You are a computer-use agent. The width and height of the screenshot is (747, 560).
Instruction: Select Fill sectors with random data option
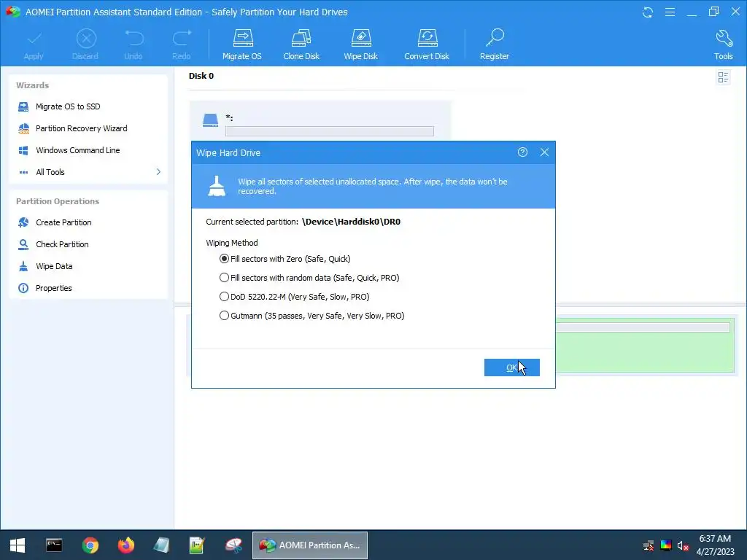point(309,278)
